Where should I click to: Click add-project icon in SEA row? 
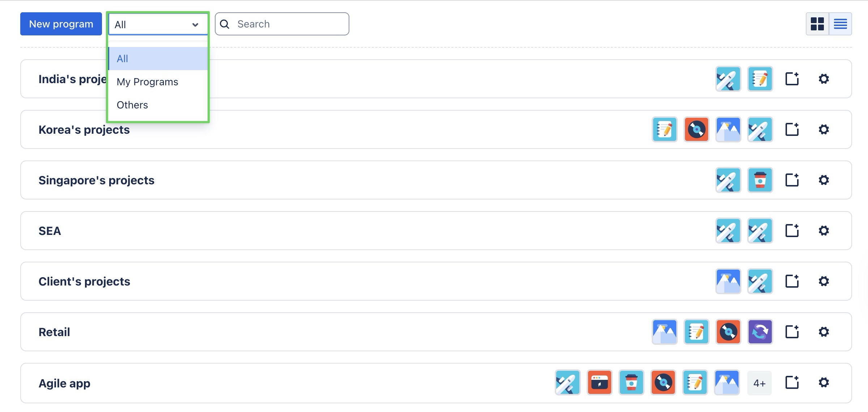coord(792,231)
